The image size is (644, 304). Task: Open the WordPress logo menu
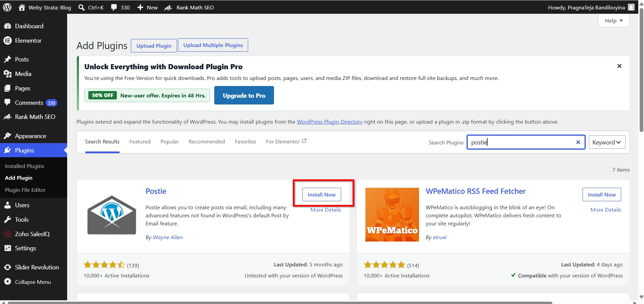pyautogui.click(x=7, y=7)
